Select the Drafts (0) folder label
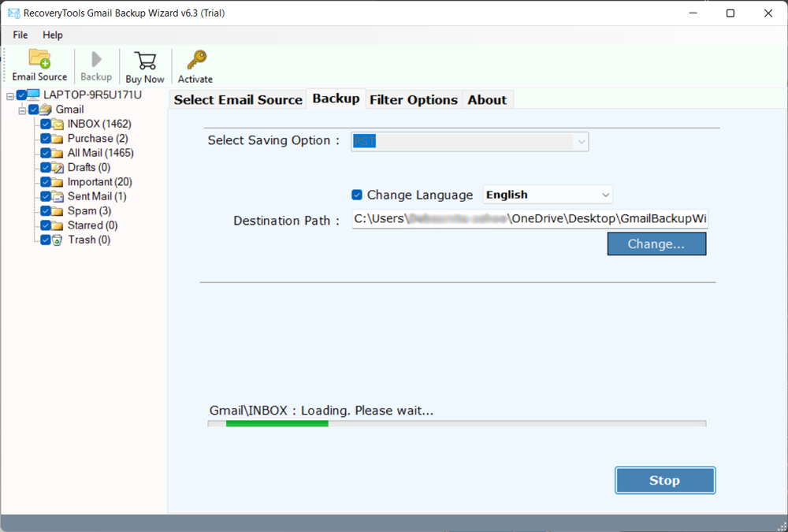Image resolution: width=788 pixels, height=532 pixels. pos(89,167)
